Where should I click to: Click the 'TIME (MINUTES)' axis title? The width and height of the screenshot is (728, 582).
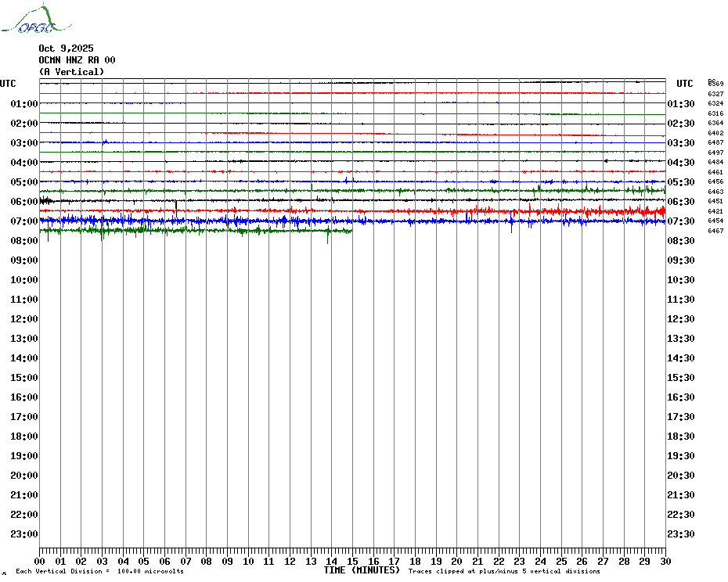point(362,570)
